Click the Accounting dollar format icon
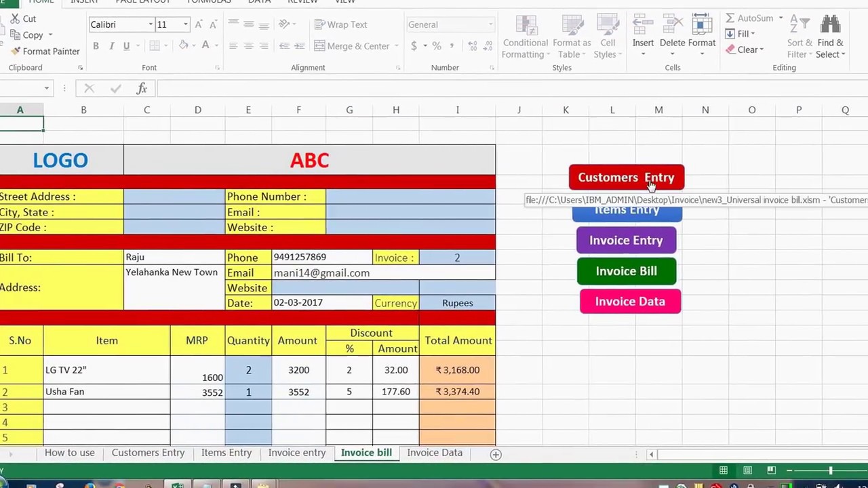The height and width of the screenshot is (488, 868). pyautogui.click(x=414, y=46)
